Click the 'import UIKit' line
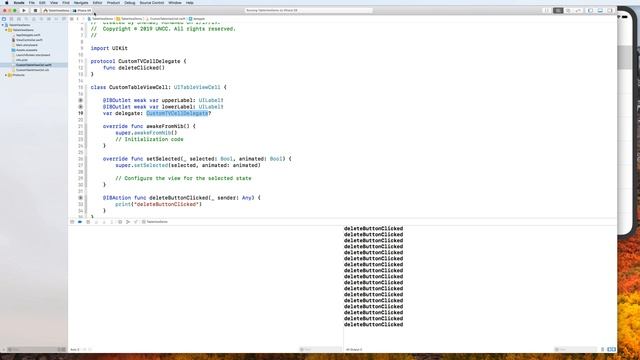The height and width of the screenshot is (360, 640). (x=109, y=48)
